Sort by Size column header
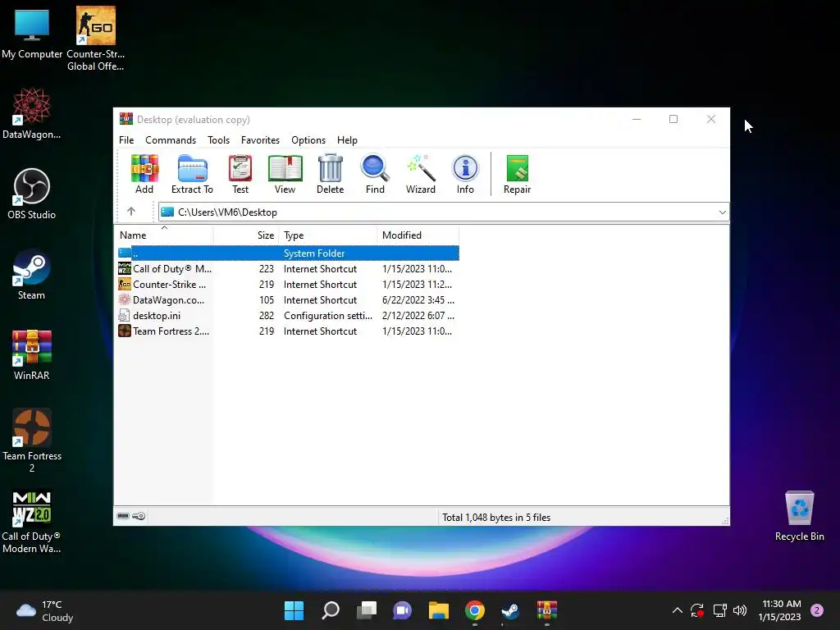This screenshot has width=840, height=630. (x=246, y=235)
